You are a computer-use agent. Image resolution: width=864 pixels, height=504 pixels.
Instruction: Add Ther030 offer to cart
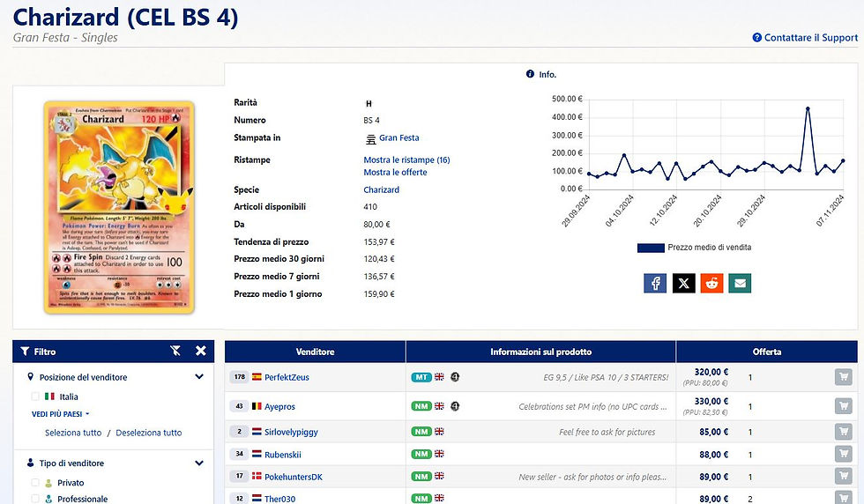(843, 498)
